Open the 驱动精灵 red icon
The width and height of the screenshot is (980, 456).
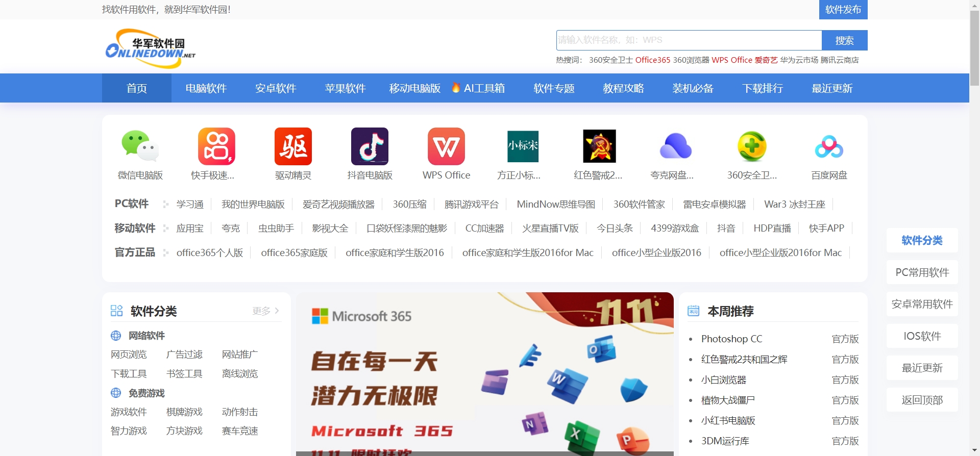(293, 146)
